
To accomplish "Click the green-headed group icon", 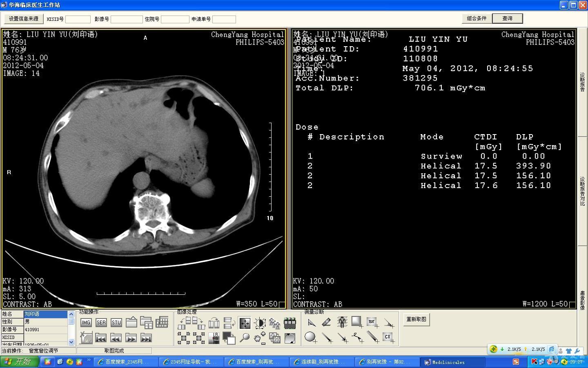I will (x=290, y=323).
